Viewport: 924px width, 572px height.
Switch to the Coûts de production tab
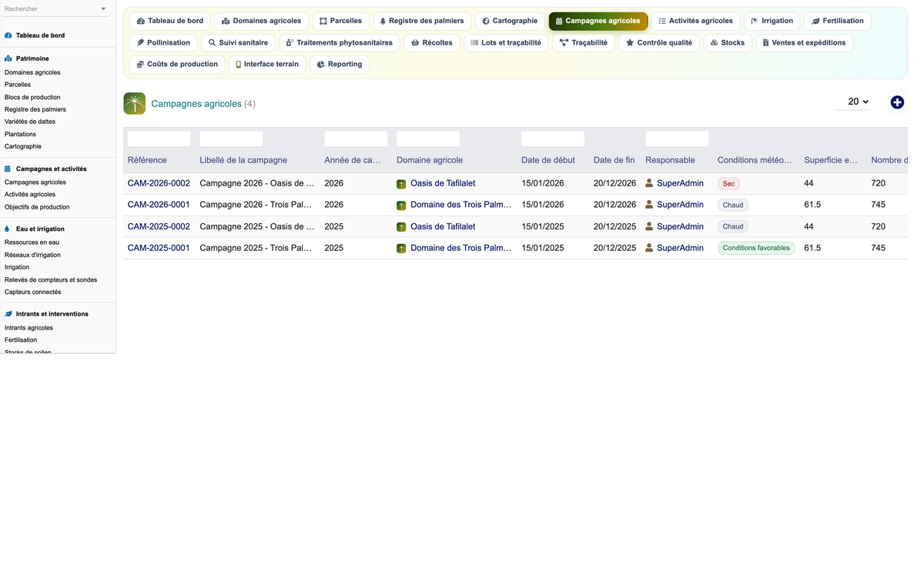click(x=177, y=64)
